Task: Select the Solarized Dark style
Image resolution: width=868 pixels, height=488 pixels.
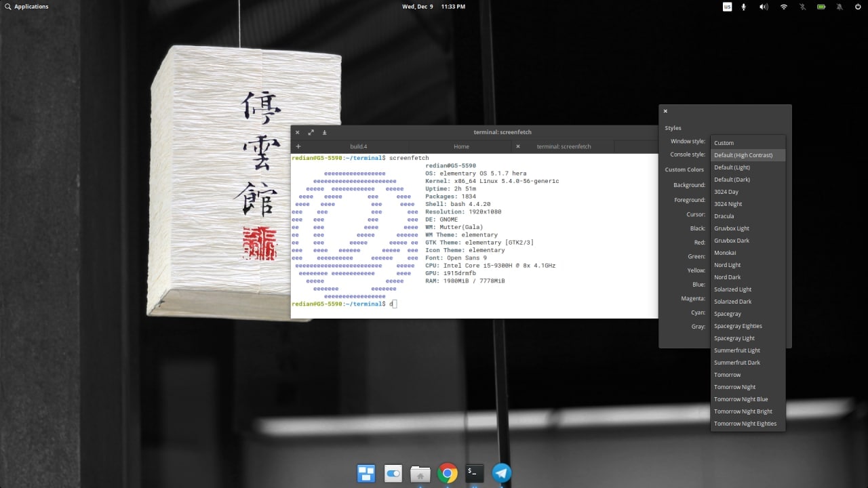Action: click(748, 302)
